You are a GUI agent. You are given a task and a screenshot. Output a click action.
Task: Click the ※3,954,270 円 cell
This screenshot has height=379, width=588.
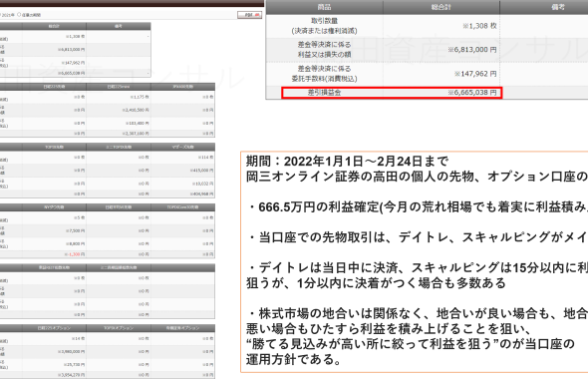click(71, 375)
